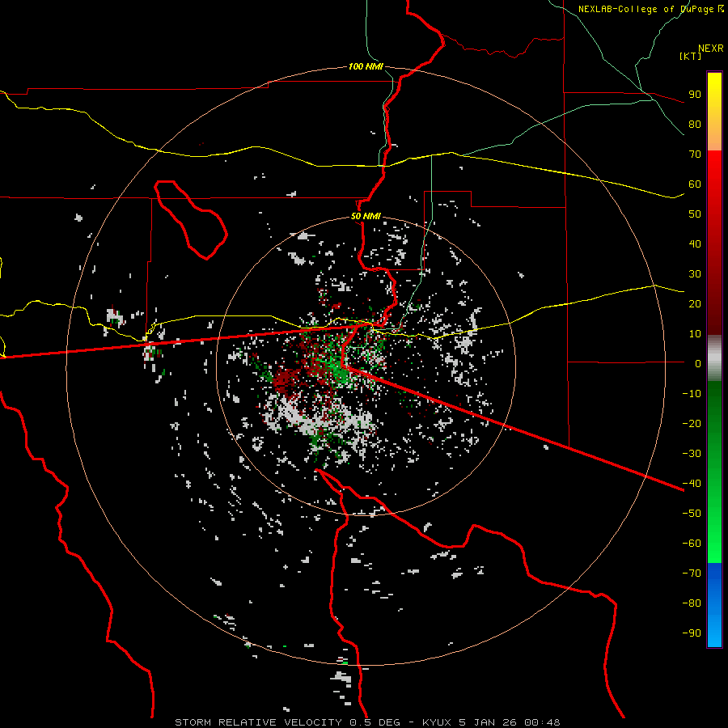728x728 pixels.
Task: Click the "50 NMI" range ring label
Action: 366,216
